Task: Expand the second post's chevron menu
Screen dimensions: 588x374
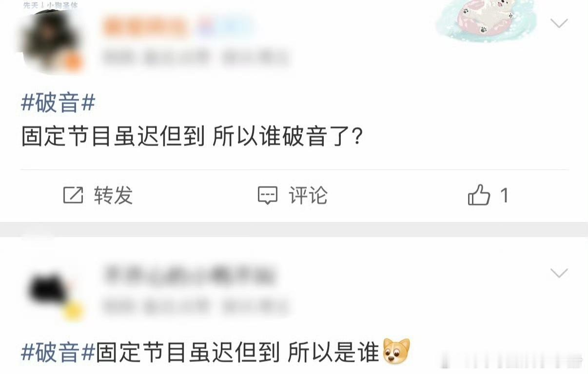Action: coord(559,273)
